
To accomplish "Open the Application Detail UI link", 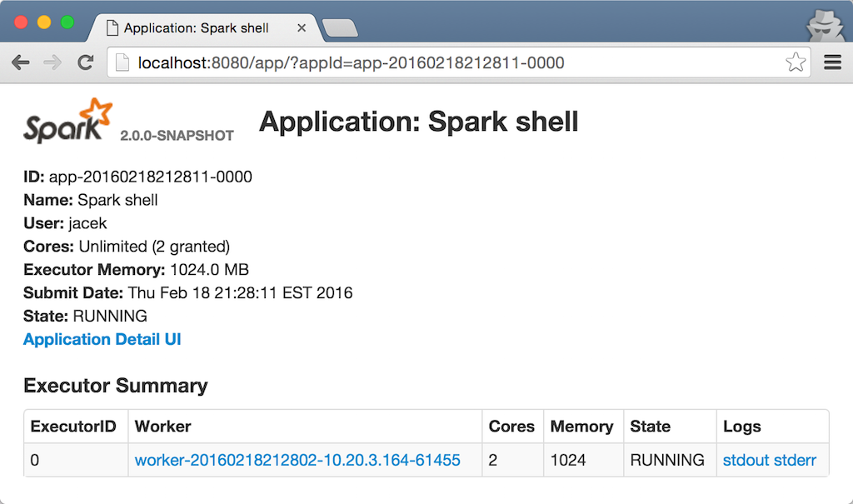I will [x=102, y=339].
